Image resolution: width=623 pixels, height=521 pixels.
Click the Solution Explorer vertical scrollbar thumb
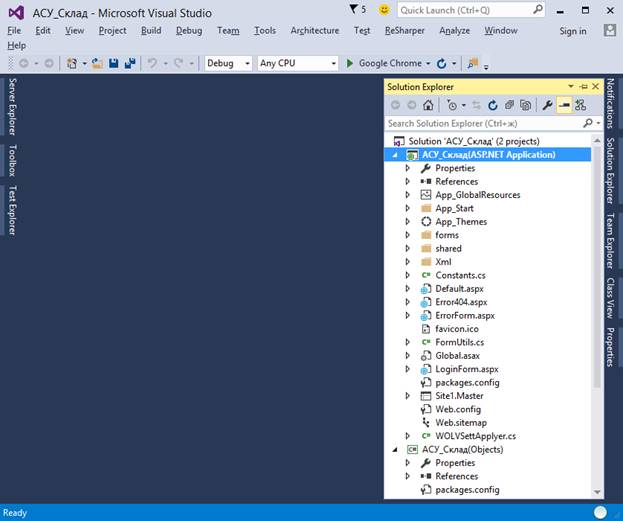(597, 269)
